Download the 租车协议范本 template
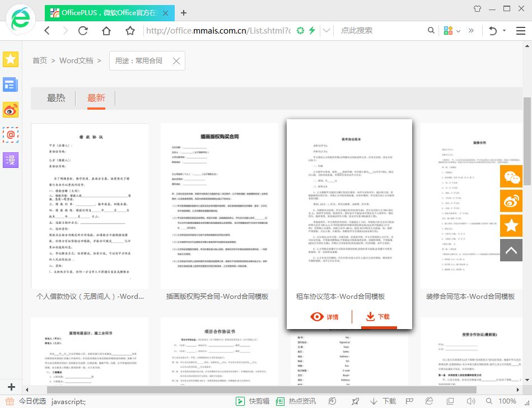 point(377,317)
